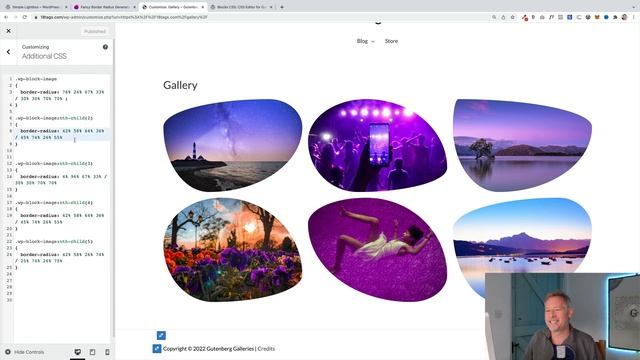Switch to mobile preview mode

click(x=107, y=352)
